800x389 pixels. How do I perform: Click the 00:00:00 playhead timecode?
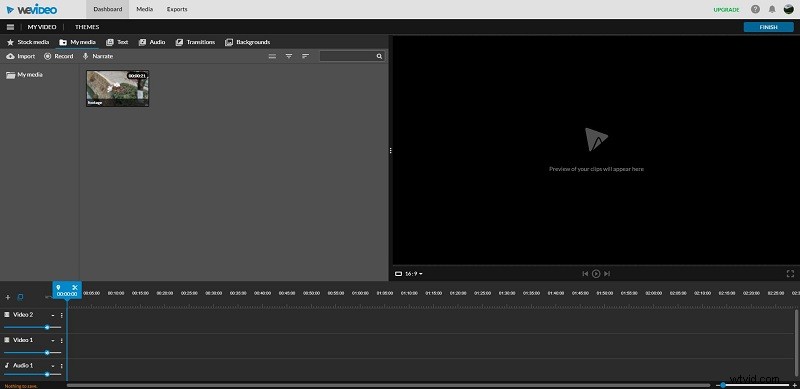pyautogui.click(x=67, y=294)
